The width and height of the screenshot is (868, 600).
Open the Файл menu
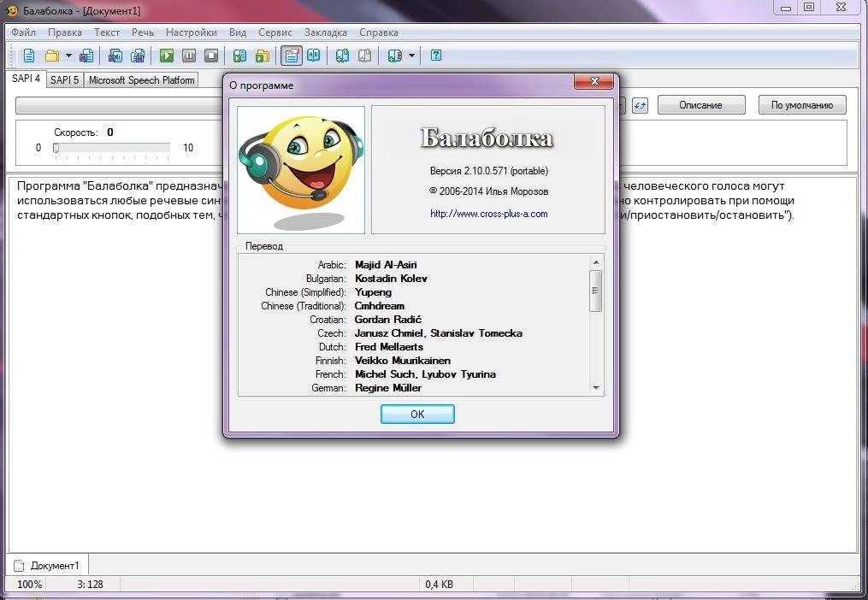(x=23, y=32)
